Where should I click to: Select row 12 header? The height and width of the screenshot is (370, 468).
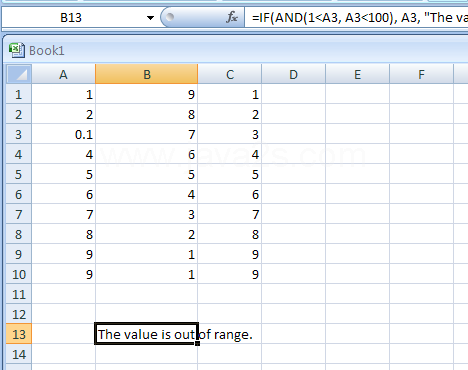pos(19,314)
